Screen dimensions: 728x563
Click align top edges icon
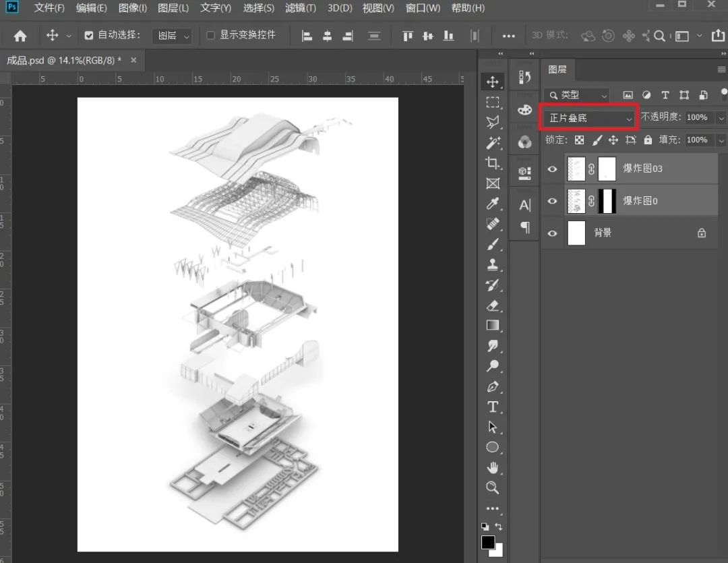[408, 36]
